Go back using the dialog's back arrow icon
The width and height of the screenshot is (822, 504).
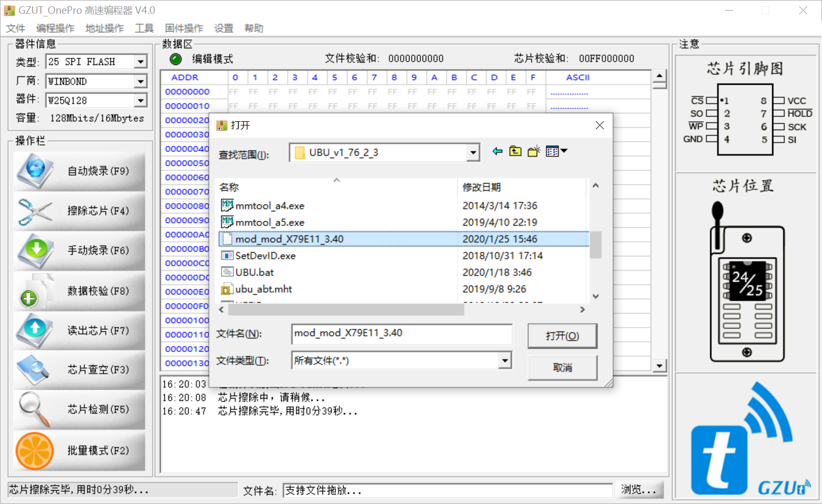pyautogui.click(x=497, y=151)
